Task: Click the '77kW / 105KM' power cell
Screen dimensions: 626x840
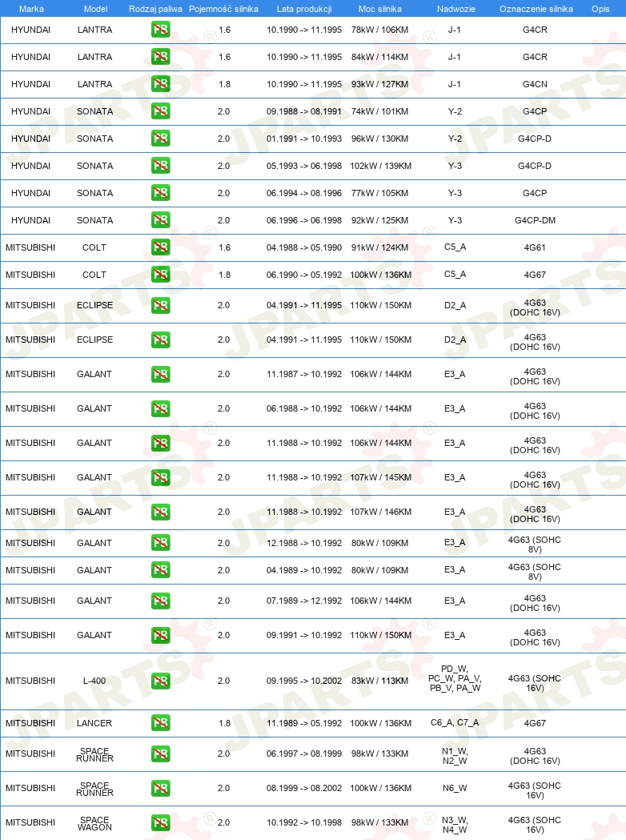Action: click(x=379, y=193)
